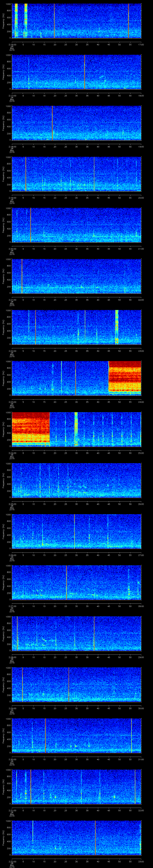Click broadband burst near 30s in 2:24:00 spectrogram

coord(76,429)
